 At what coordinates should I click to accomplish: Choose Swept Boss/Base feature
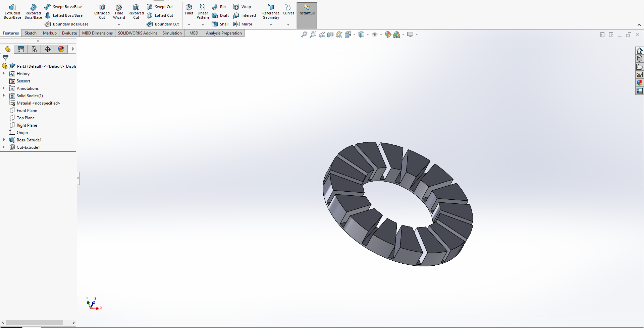(x=63, y=7)
